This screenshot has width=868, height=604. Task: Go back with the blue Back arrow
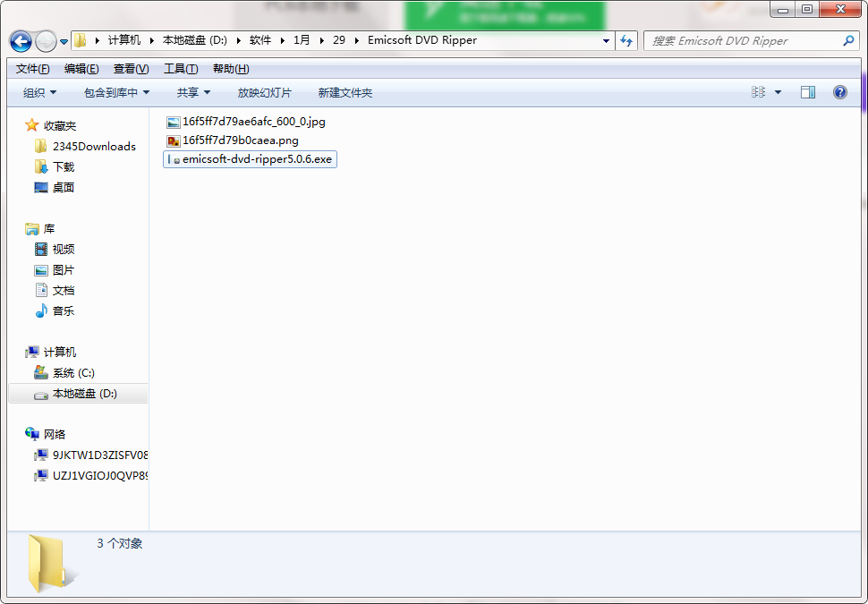pyautogui.click(x=21, y=41)
